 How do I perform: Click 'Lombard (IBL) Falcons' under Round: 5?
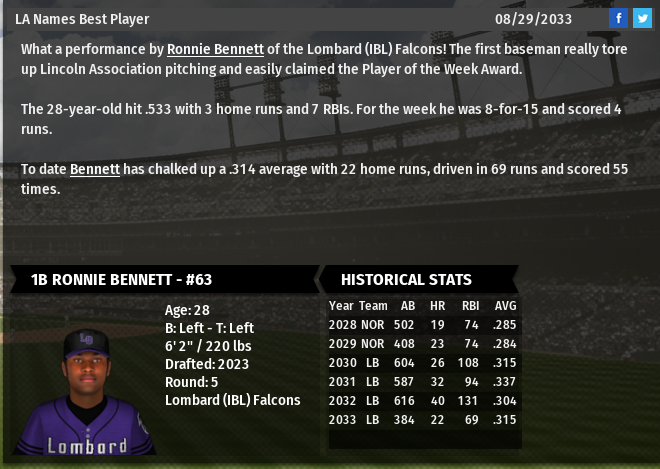(x=233, y=400)
